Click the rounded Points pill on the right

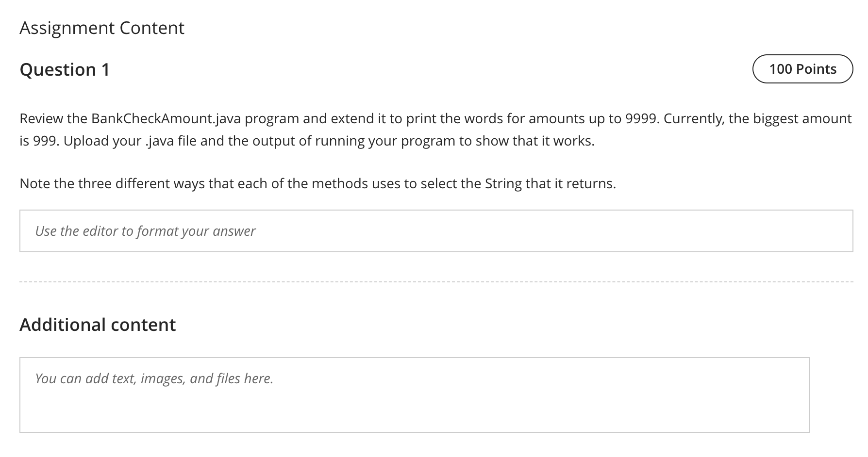(x=802, y=69)
